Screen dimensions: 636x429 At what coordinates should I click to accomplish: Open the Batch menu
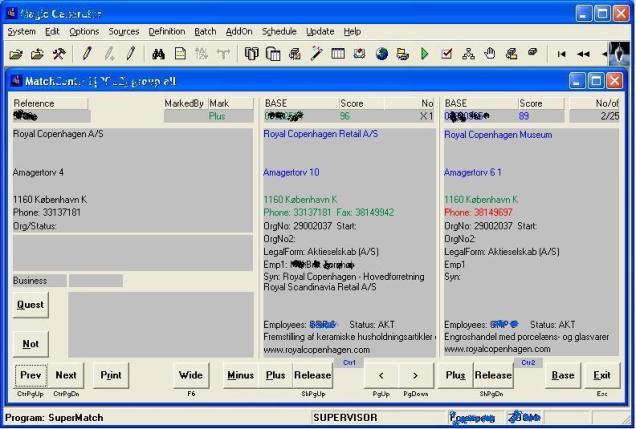(205, 32)
